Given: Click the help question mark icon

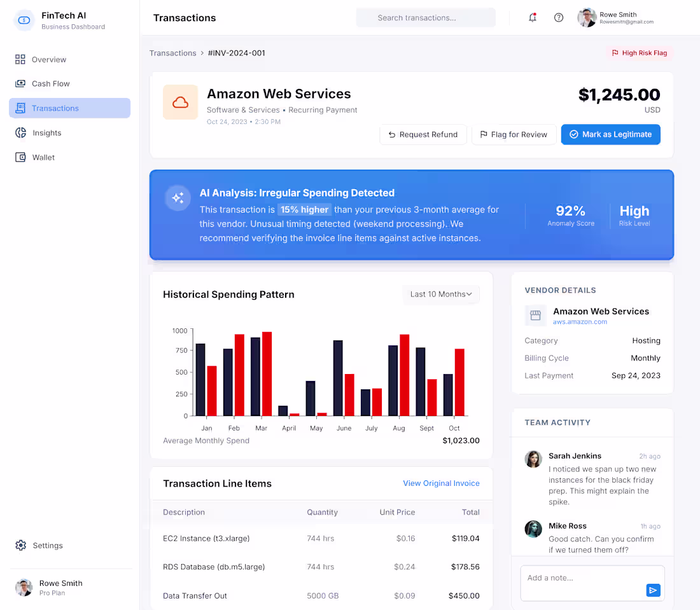Looking at the screenshot, I should point(559,17).
